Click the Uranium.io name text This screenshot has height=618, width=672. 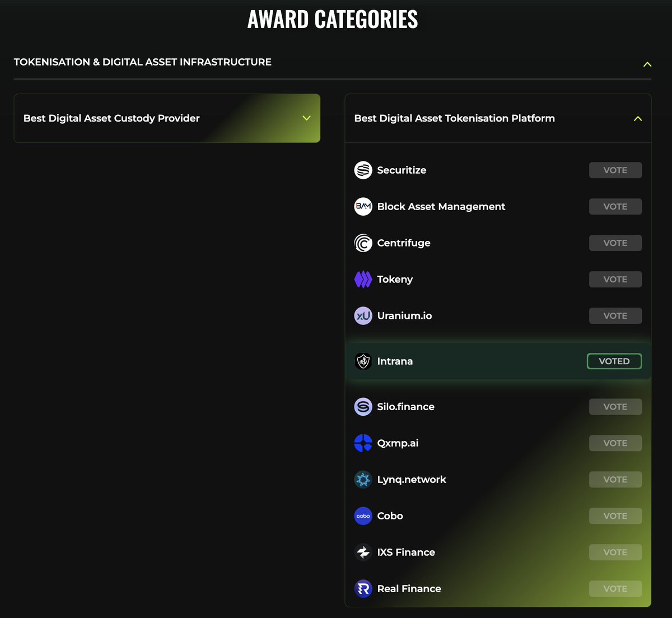tap(405, 316)
